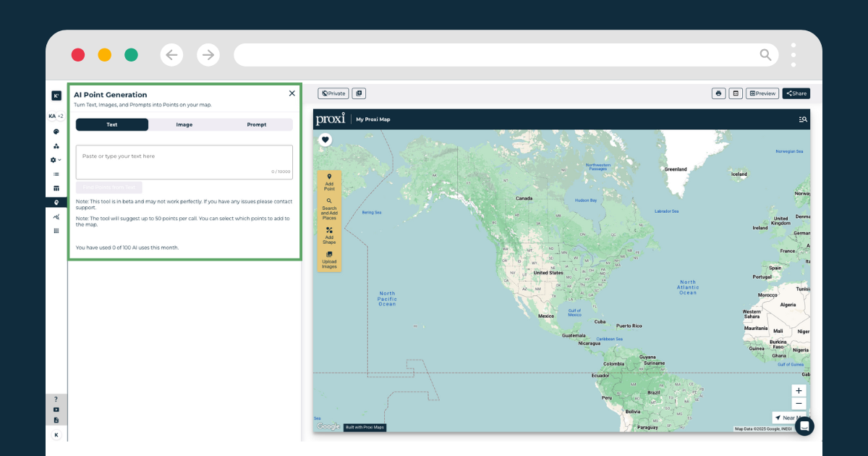Click the KA +2 collaborators avatar
The image size is (868, 456).
tap(56, 117)
